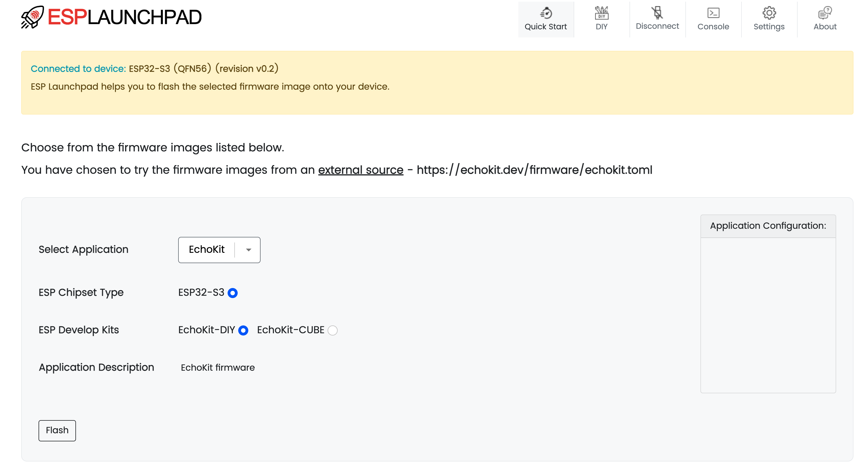Viewport: 868px width, 476px height.
Task: Click the About help icon
Action: tap(824, 13)
